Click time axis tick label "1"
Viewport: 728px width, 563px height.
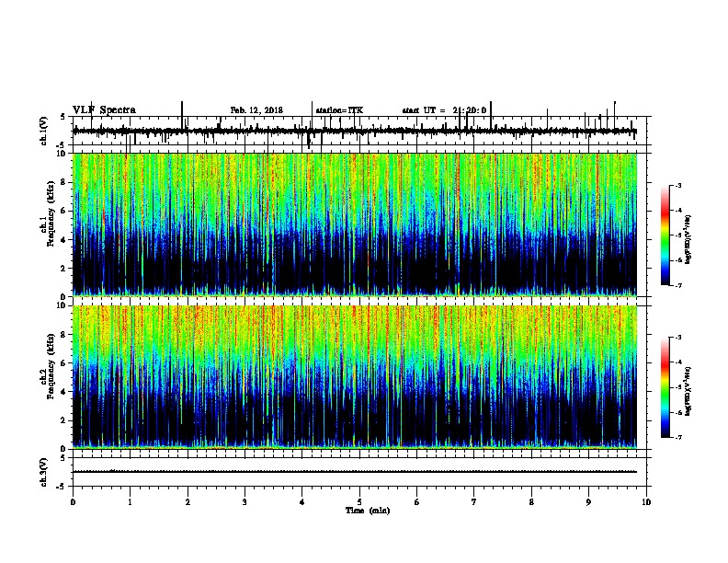pos(130,502)
